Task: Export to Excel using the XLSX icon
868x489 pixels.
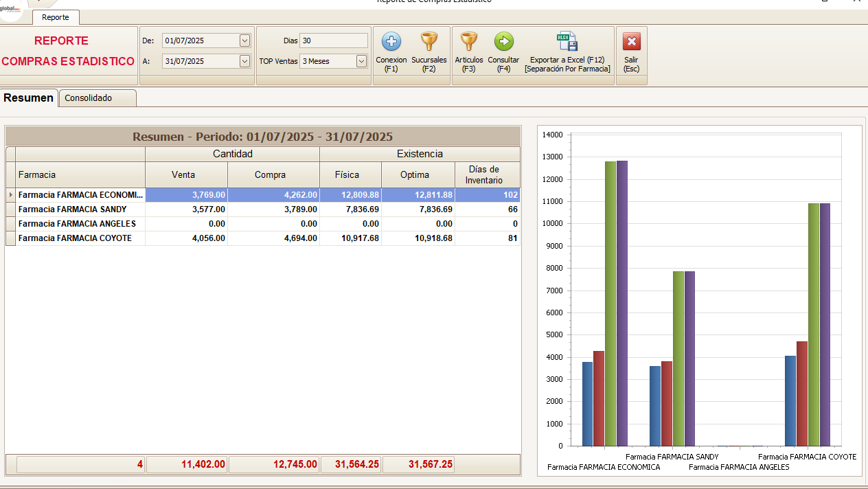Action: 567,42
